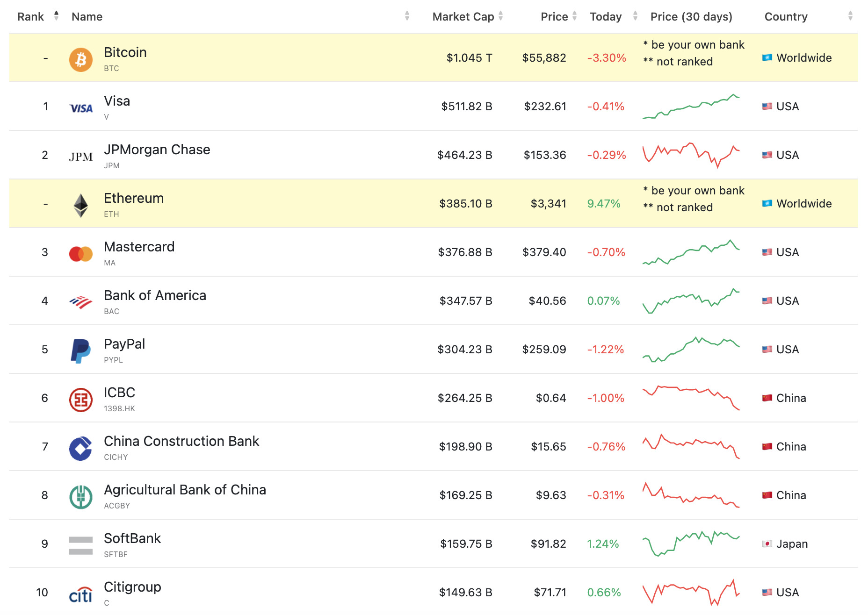Click SoftBank market cap $159.75 B

pyautogui.click(x=466, y=544)
